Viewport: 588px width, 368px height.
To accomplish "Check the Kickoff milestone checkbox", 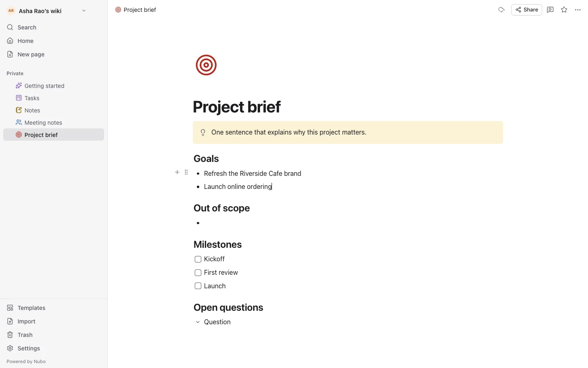I will [x=198, y=259].
